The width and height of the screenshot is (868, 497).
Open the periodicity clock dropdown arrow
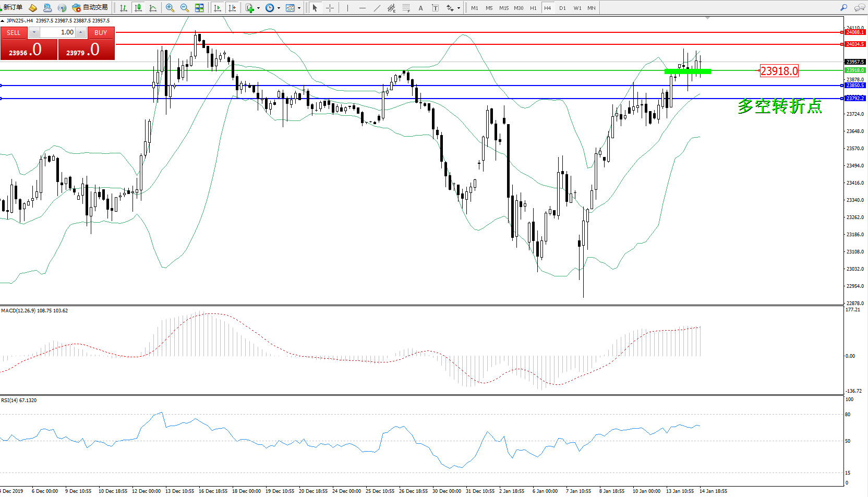coord(279,8)
